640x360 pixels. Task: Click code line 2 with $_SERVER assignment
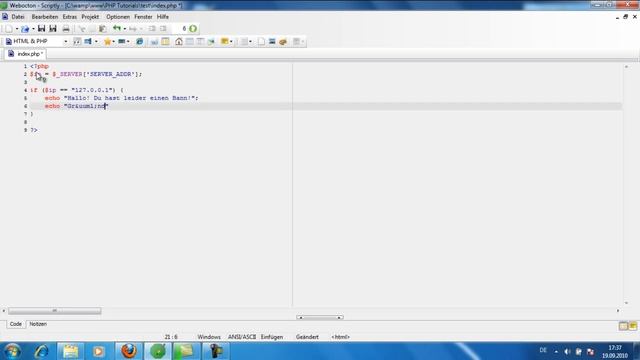click(x=86, y=74)
